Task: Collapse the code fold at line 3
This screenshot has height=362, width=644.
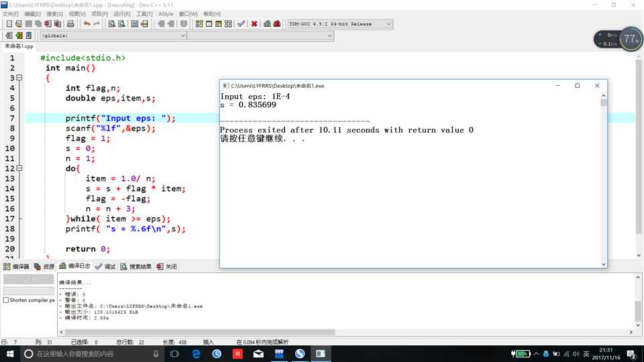Action: [19, 78]
